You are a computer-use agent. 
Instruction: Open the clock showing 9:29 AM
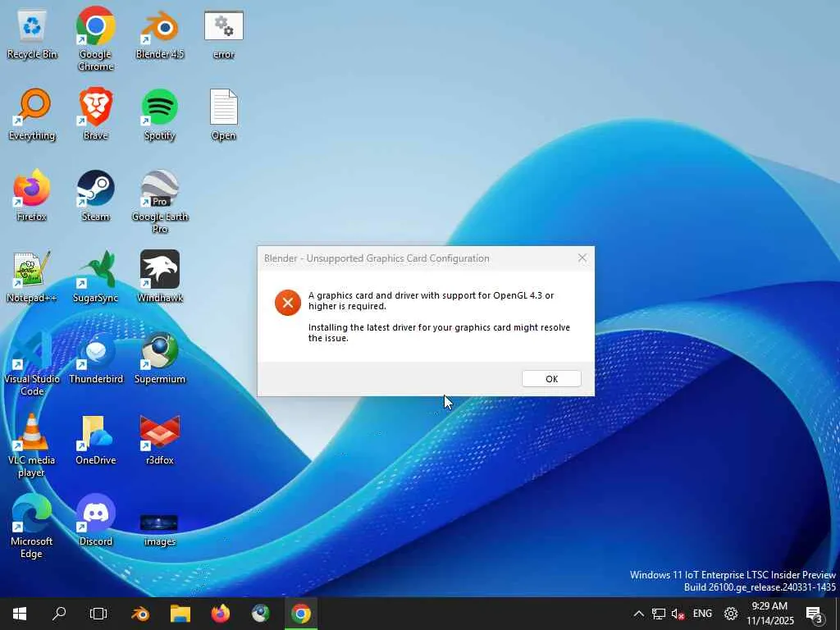coord(769,614)
